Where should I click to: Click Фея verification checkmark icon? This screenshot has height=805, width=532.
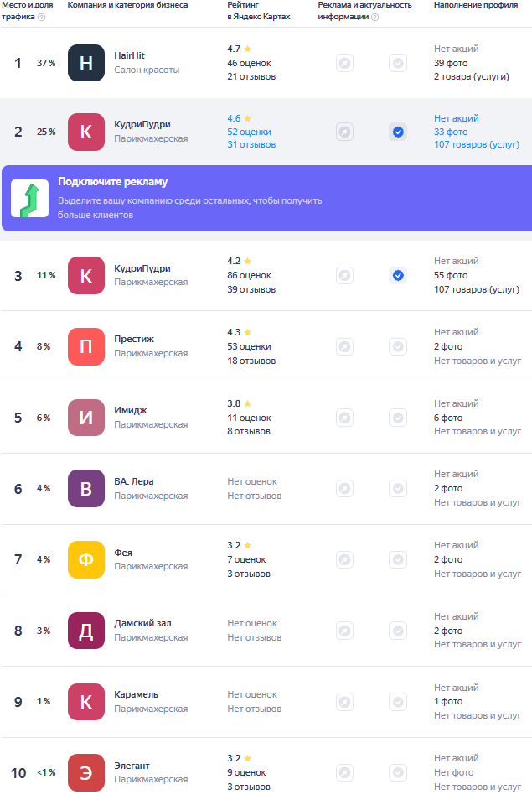(x=398, y=559)
